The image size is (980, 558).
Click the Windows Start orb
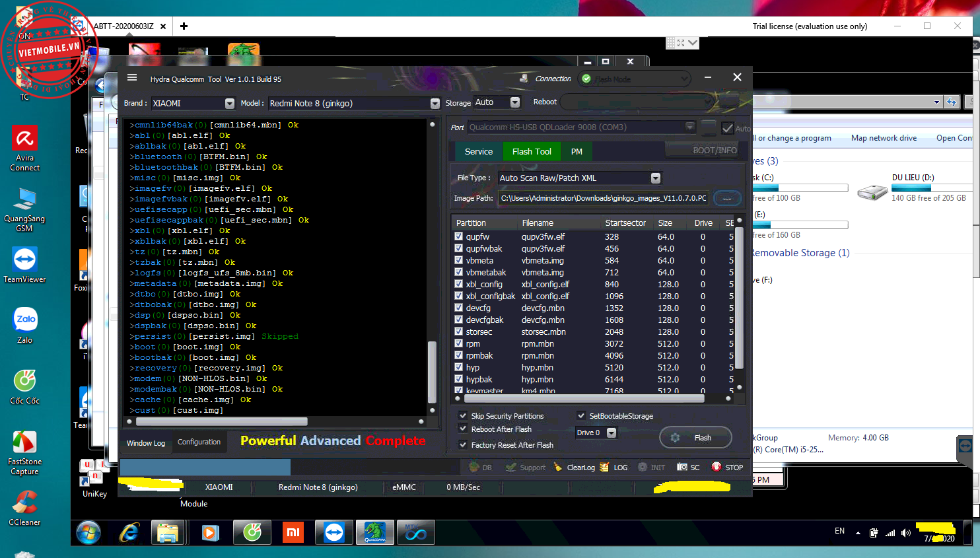point(88,532)
